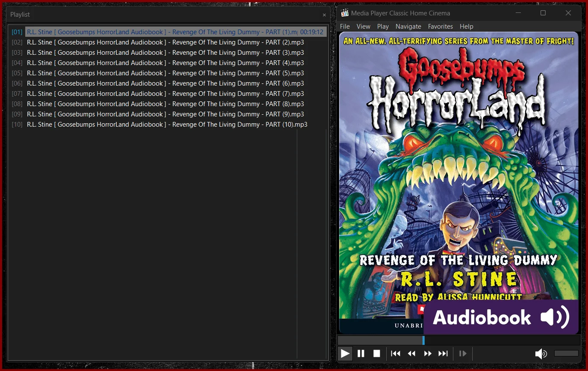
Task: Open the Favorites menu
Action: point(440,27)
